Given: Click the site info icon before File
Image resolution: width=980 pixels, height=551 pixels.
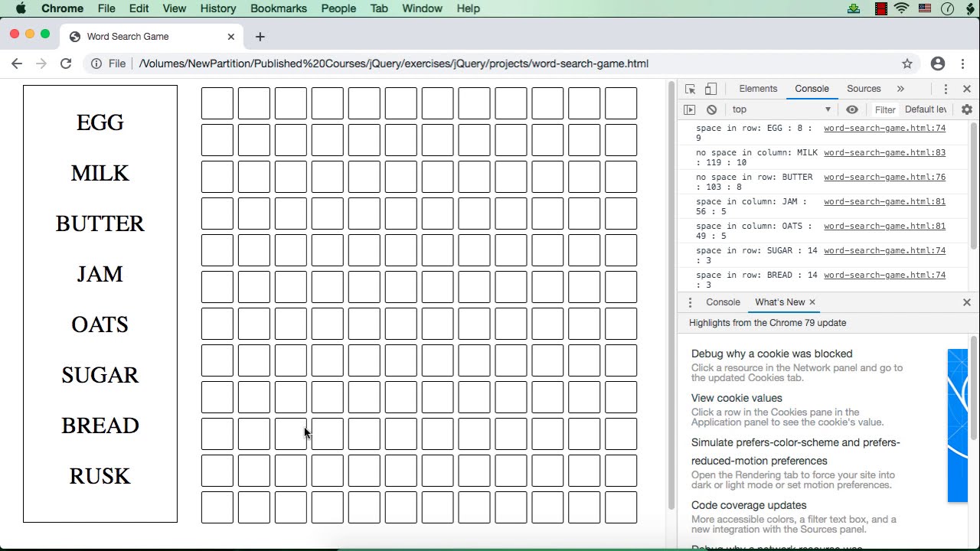Looking at the screenshot, I should (x=96, y=64).
